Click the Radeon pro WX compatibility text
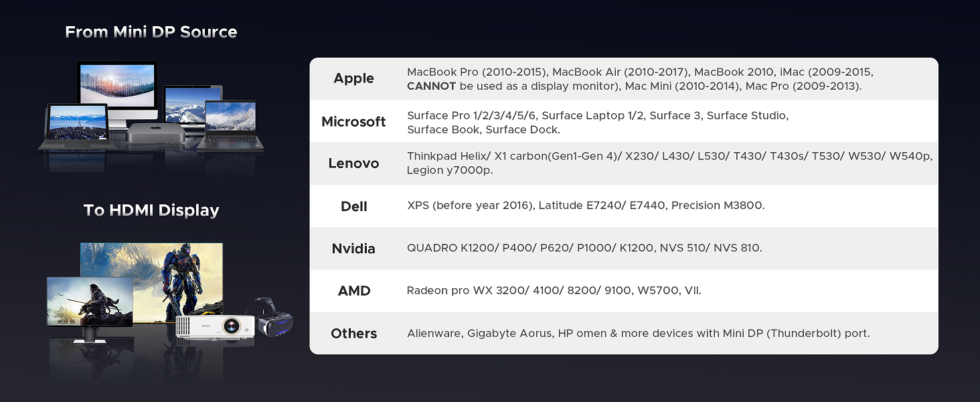This screenshot has height=402, width=980. (x=554, y=290)
